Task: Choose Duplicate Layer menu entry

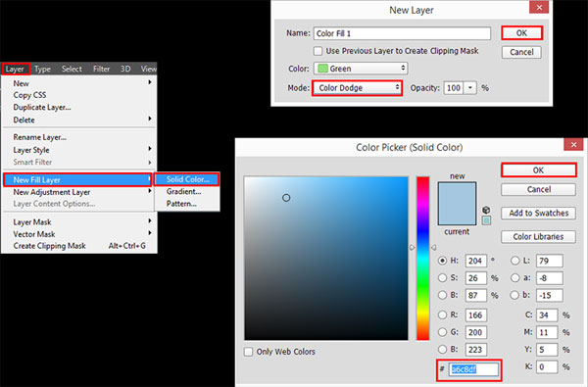Action: pos(42,107)
